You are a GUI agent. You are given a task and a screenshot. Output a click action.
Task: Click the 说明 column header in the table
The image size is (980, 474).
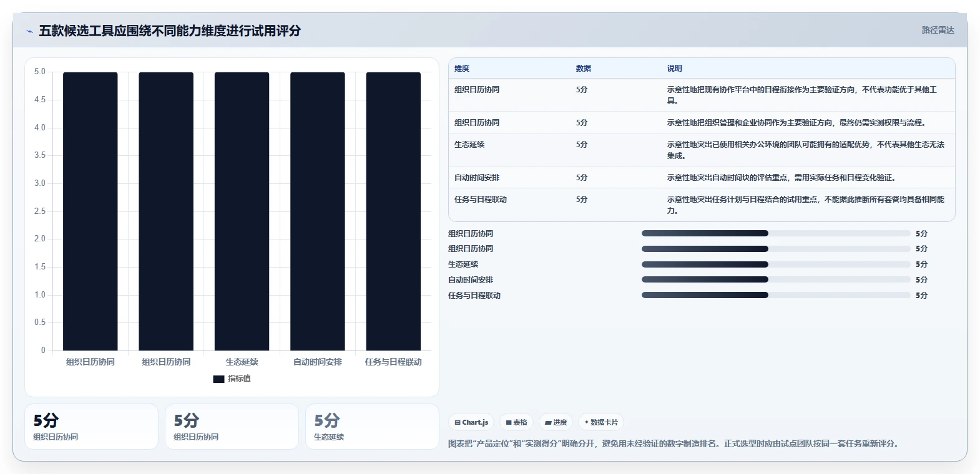675,69
